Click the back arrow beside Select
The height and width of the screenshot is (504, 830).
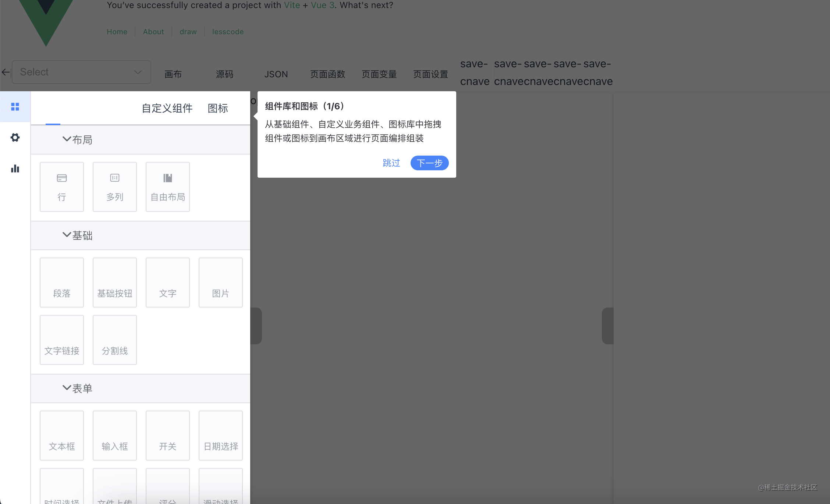click(x=6, y=72)
